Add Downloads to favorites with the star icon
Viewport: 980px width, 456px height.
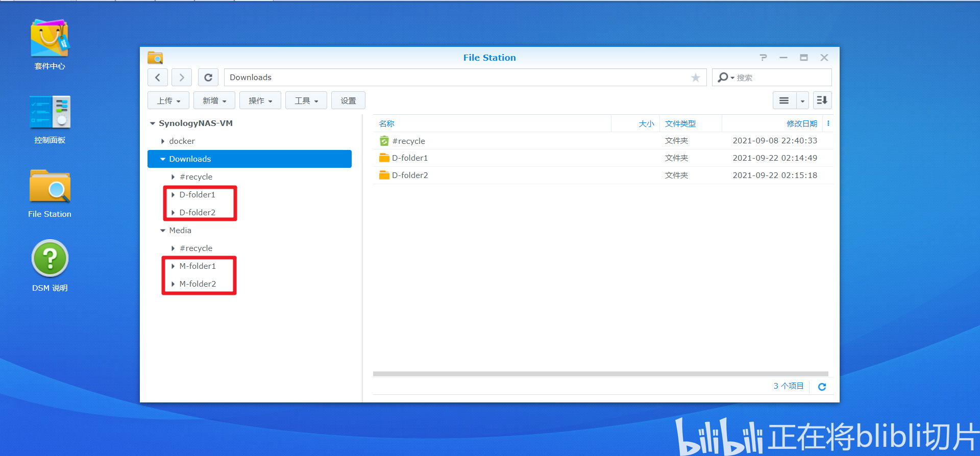click(x=695, y=78)
